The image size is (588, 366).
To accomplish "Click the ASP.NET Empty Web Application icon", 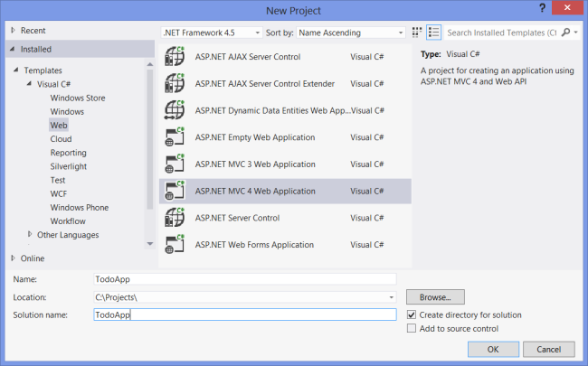I will click(175, 137).
